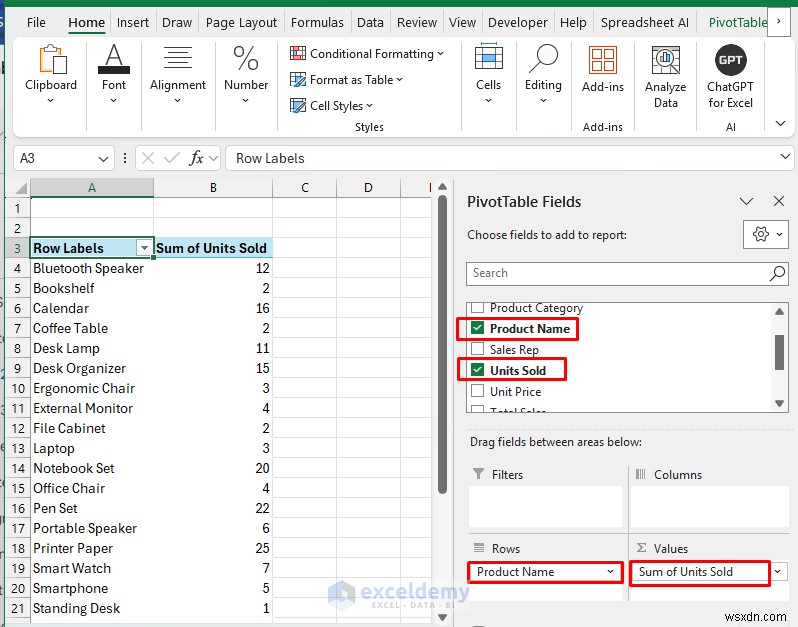Uncheck the Product Name field

tap(477, 328)
